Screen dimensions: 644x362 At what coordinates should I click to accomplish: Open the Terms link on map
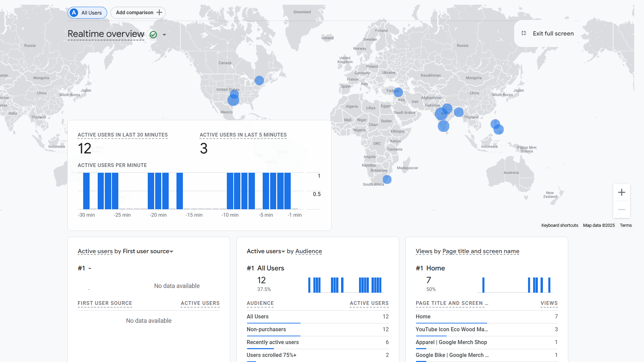tap(625, 225)
